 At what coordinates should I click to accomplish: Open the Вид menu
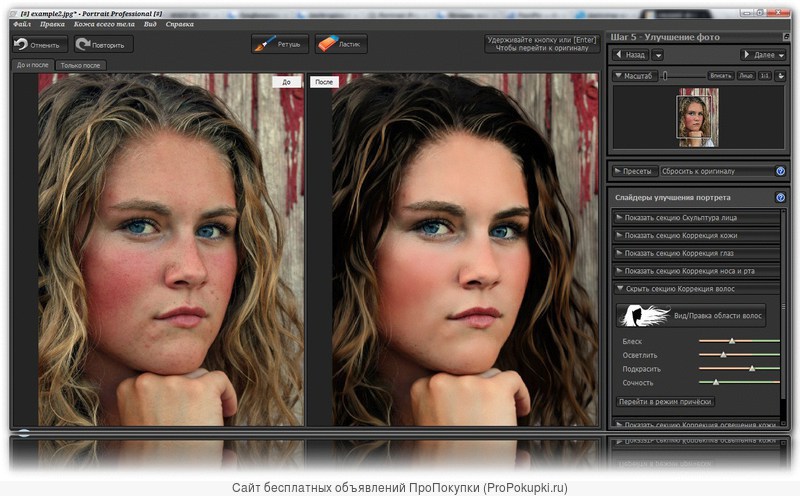pyautogui.click(x=150, y=24)
